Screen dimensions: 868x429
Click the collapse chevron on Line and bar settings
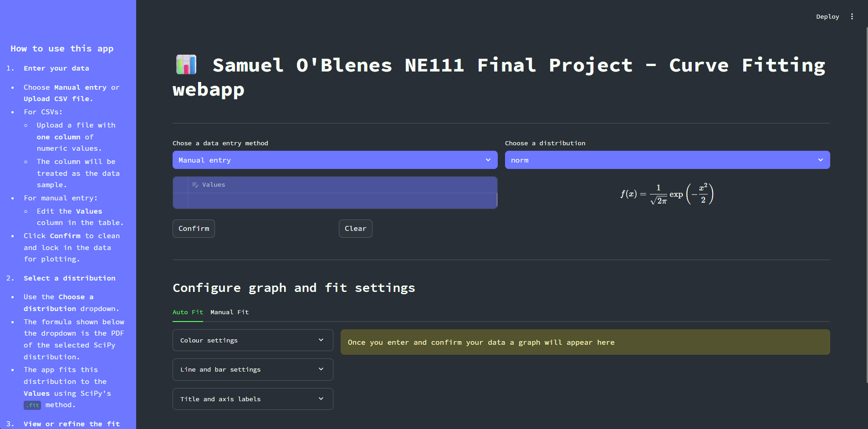point(321,369)
